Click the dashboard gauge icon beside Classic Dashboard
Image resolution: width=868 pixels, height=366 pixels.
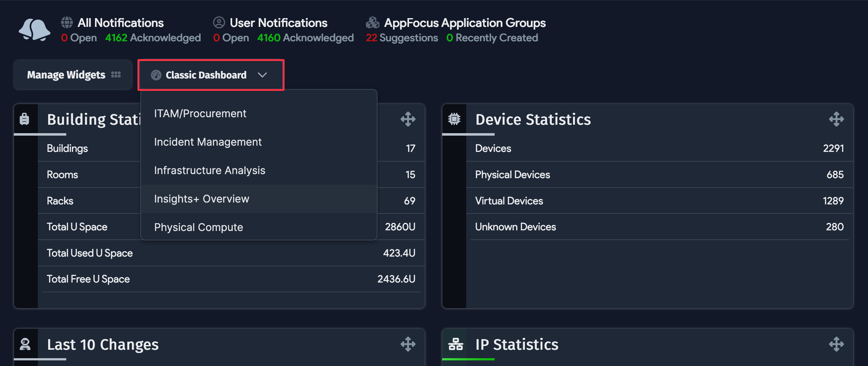pyautogui.click(x=156, y=75)
